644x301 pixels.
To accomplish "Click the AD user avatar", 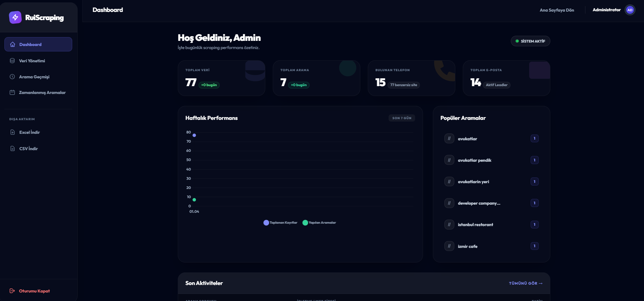I will pos(630,10).
